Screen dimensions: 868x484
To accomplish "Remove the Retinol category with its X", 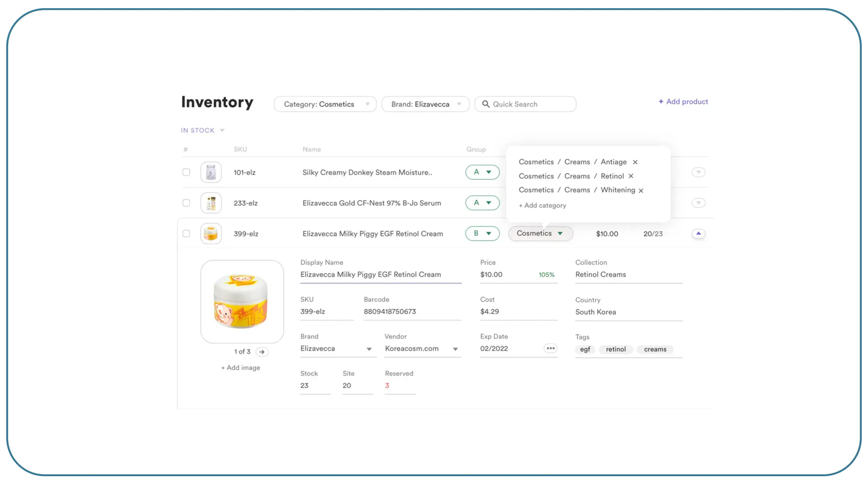I will [x=631, y=176].
